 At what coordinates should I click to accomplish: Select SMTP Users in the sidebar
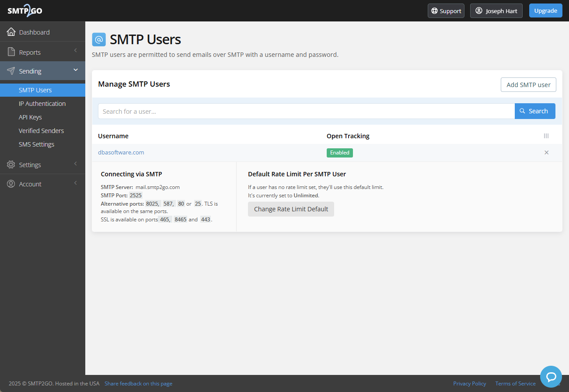point(42,90)
